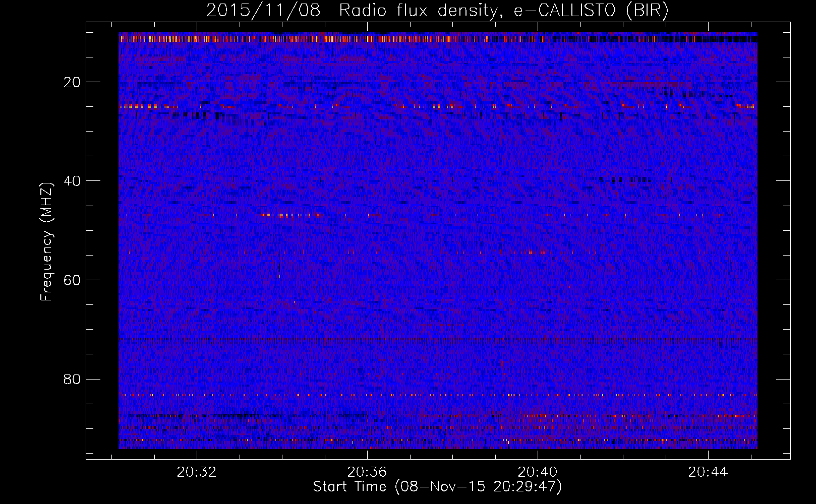Click the y-axis label "Frequency (MHZ)"

pyautogui.click(x=46, y=241)
